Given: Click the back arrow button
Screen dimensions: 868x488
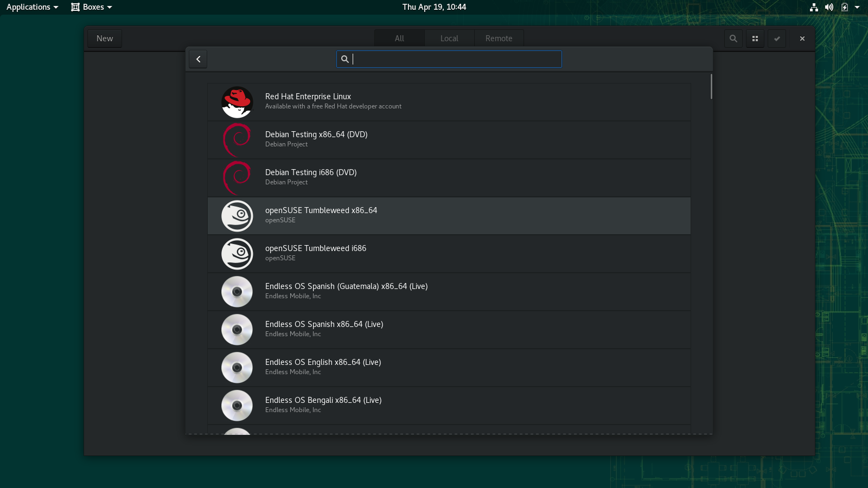Looking at the screenshot, I should coord(198,59).
